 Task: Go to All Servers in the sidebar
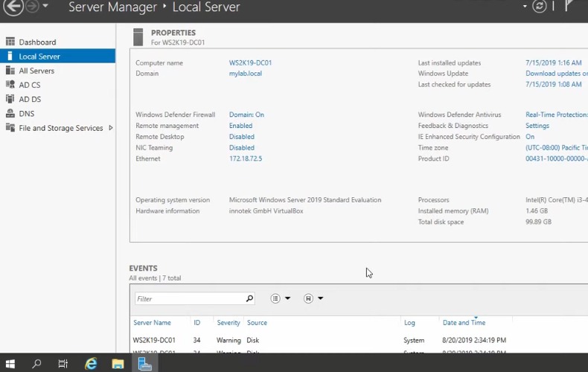(x=36, y=71)
